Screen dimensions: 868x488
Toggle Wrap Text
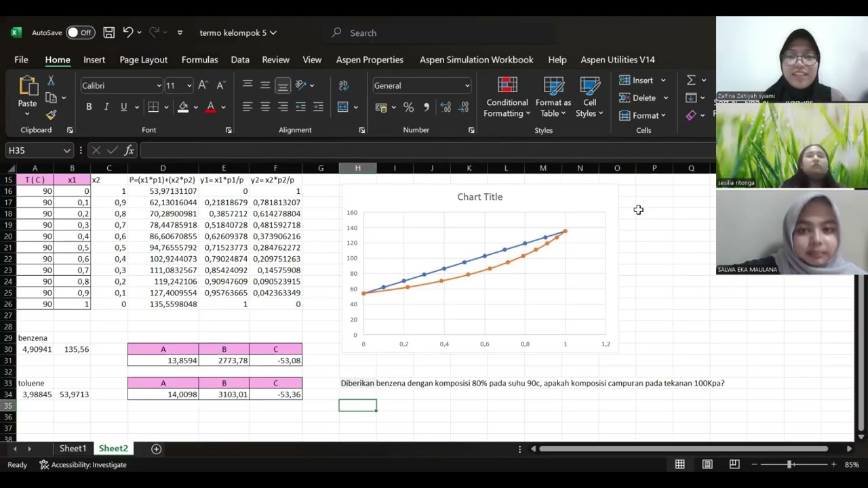pyautogui.click(x=344, y=85)
